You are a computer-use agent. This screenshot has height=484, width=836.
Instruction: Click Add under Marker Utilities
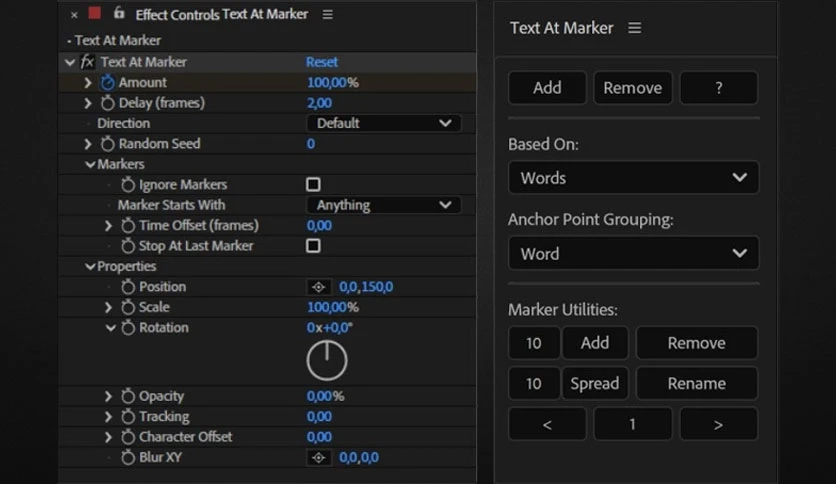[595, 343]
